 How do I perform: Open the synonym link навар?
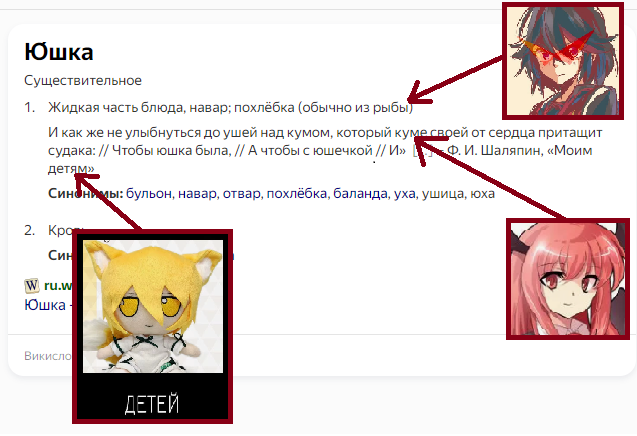(197, 193)
